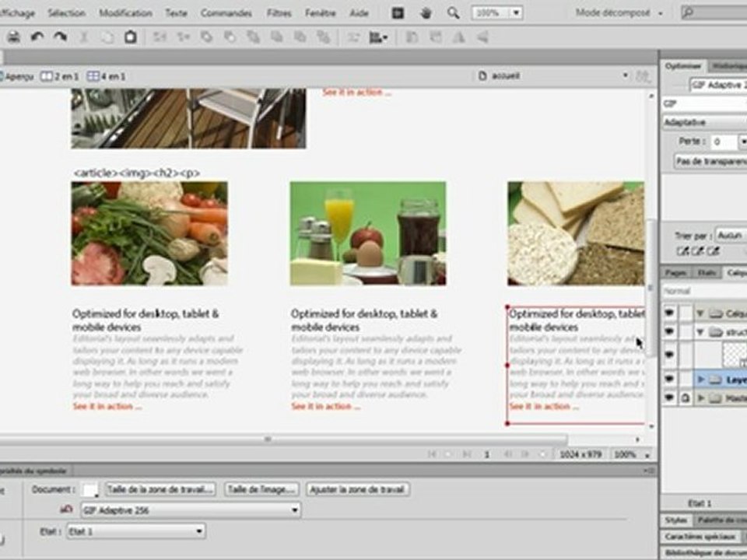
Task: Click the export defaults icon beside GIF Adaptive 256
Action: click(x=66, y=509)
